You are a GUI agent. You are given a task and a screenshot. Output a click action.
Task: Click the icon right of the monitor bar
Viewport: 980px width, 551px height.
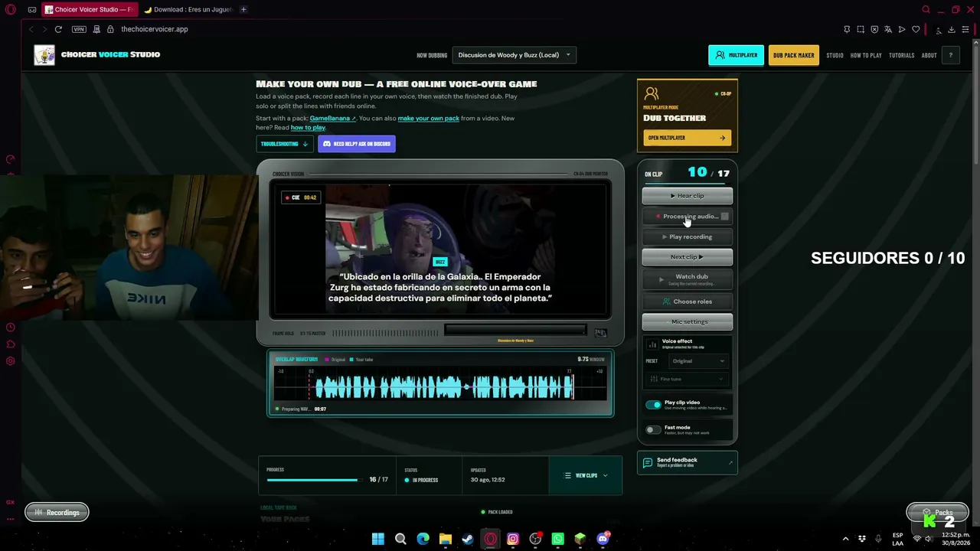[x=600, y=333]
